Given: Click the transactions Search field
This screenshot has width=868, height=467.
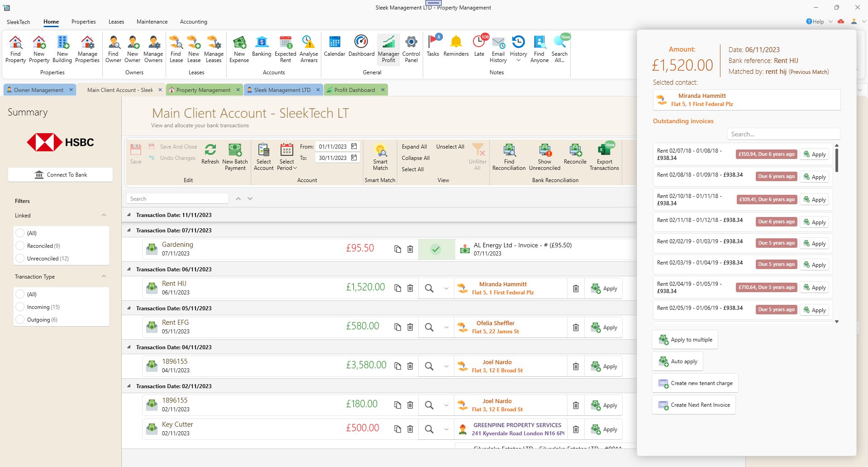Looking at the screenshot, I should (x=177, y=198).
